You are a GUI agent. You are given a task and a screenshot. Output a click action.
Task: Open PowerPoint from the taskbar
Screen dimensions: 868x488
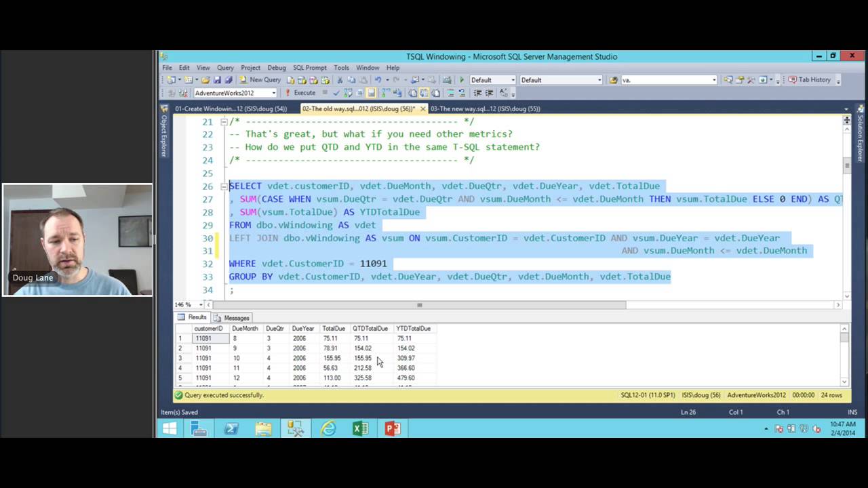click(x=393, y=428)
